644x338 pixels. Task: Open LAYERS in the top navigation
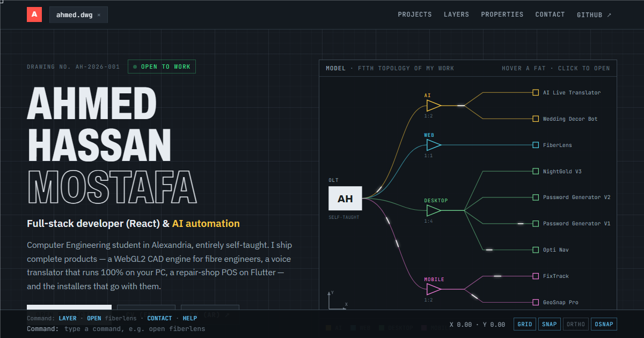(x=456, y=14)
